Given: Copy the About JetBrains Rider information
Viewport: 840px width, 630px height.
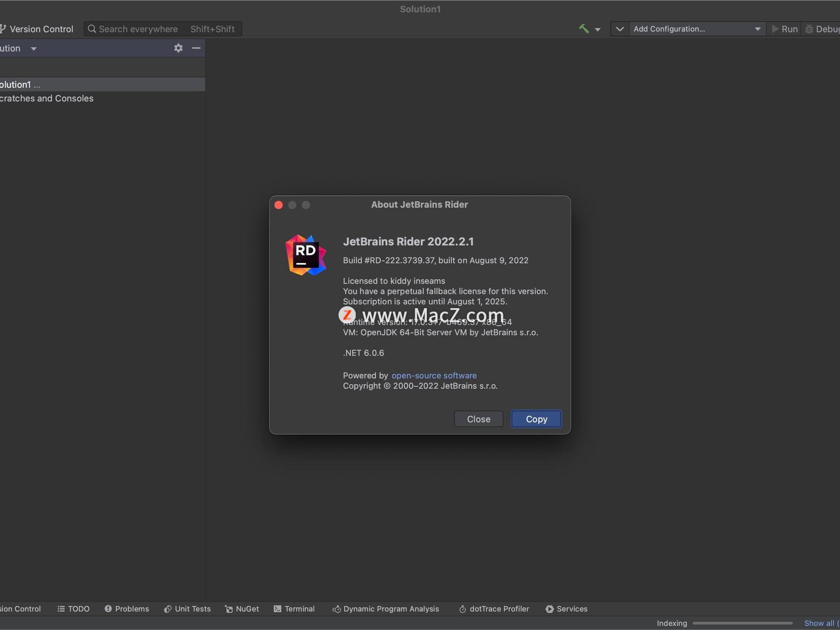Looking at the screenshot, I should pos(536,419).
